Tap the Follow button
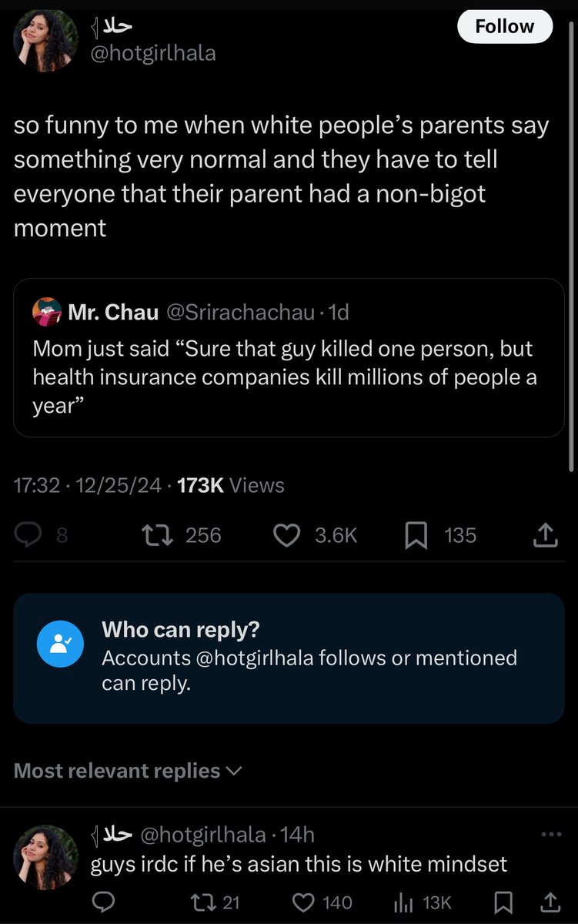The image size is (578, 924). click(x=505, y=26)
